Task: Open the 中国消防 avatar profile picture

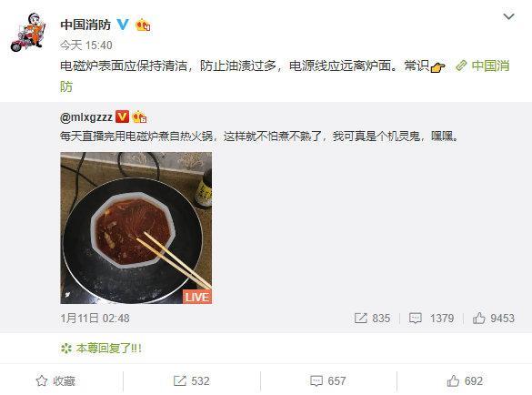Action: tap(28, 32)
